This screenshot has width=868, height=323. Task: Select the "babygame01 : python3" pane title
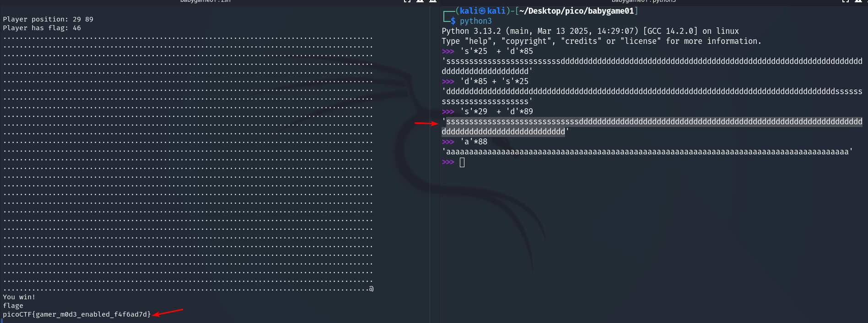click(643, 1)
